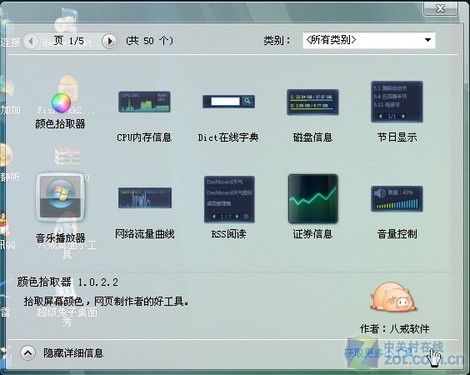Go to the previous gadget page
Screen dimensions: 470x375
pos(31,41)
